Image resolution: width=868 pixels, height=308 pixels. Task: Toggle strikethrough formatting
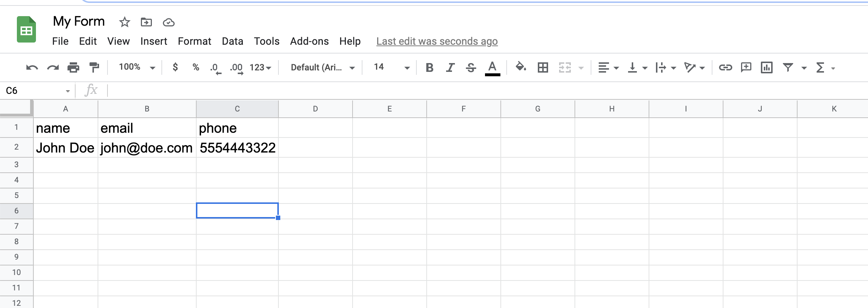(471, 67)
